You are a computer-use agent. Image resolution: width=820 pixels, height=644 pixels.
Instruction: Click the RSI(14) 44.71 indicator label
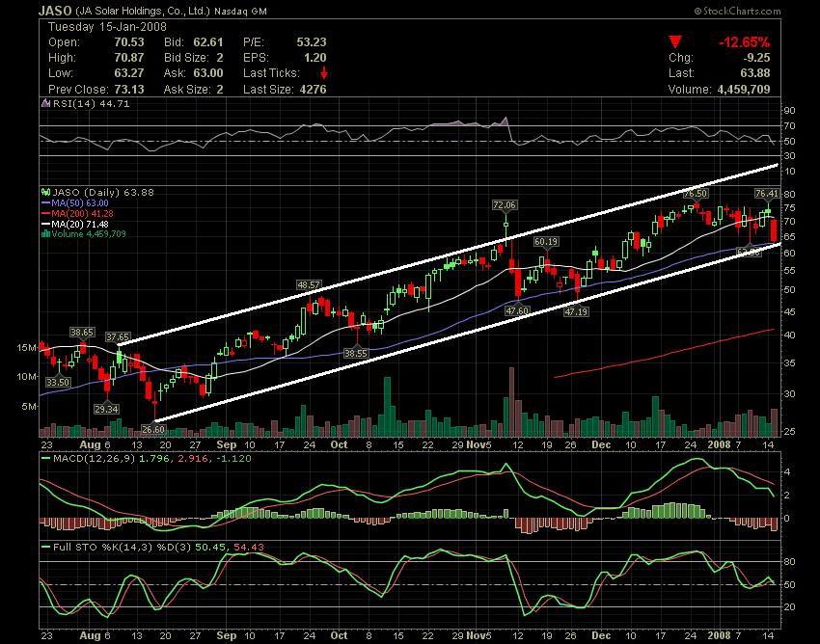click(x=91, y=103)
